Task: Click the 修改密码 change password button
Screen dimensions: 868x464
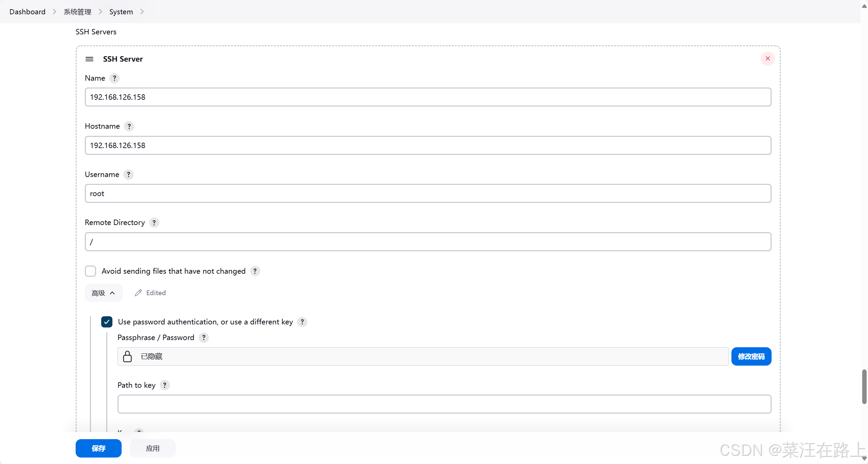Action: tap(751, 356)
